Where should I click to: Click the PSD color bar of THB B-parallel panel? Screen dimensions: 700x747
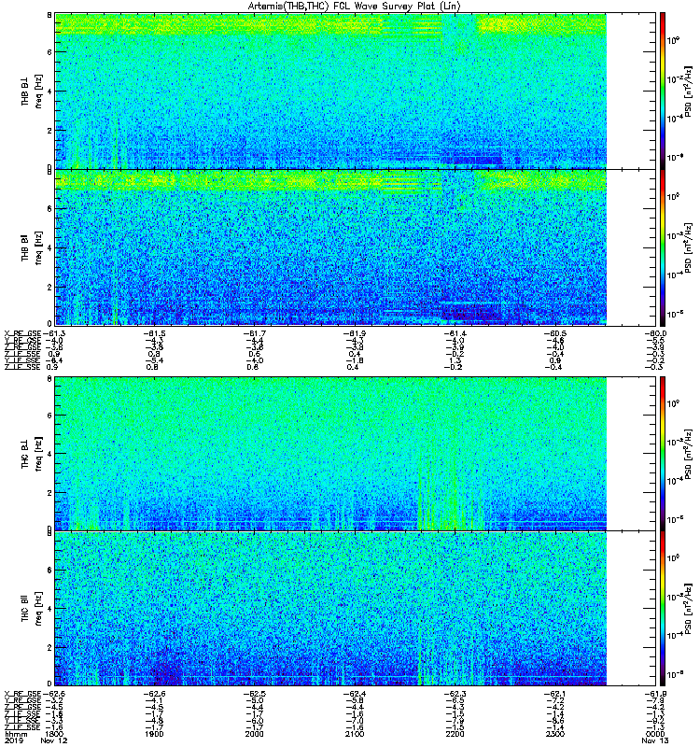(663, 247)
